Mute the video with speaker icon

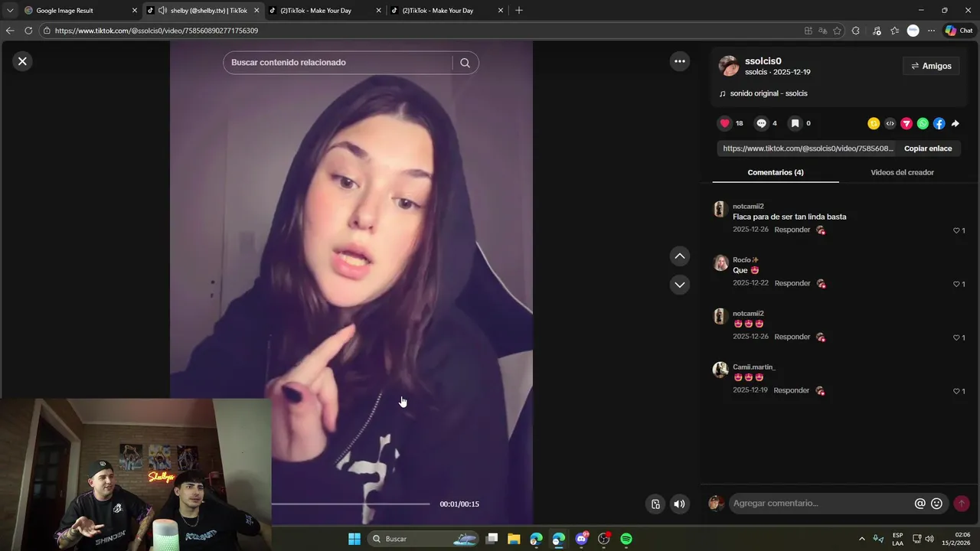click(679, 504)
